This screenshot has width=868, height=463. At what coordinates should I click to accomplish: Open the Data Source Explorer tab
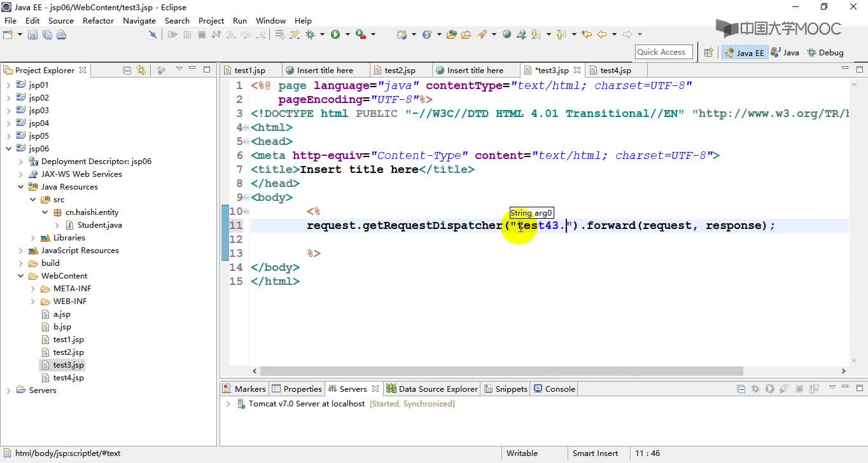[x=433, y=389]
